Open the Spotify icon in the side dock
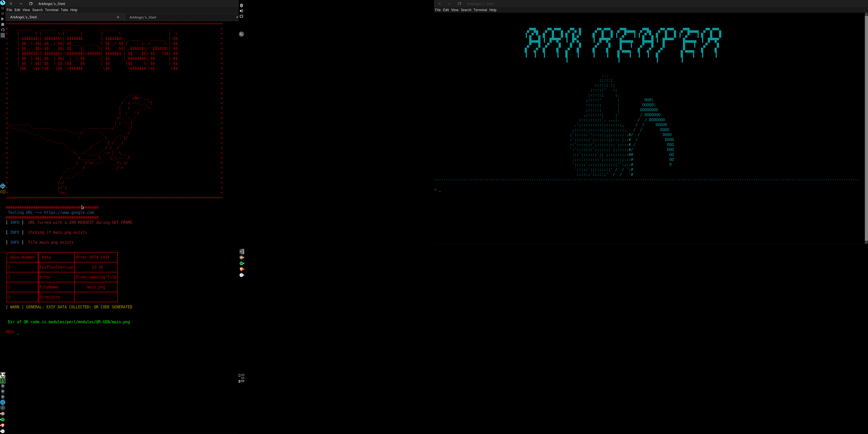 (x=242, y=263)
